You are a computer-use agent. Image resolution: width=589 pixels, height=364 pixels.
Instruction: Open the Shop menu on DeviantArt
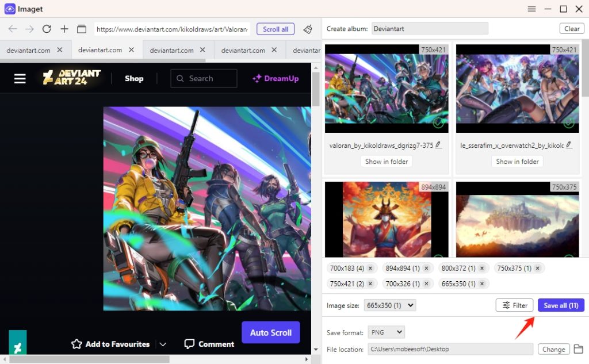(x=134, y=78)
